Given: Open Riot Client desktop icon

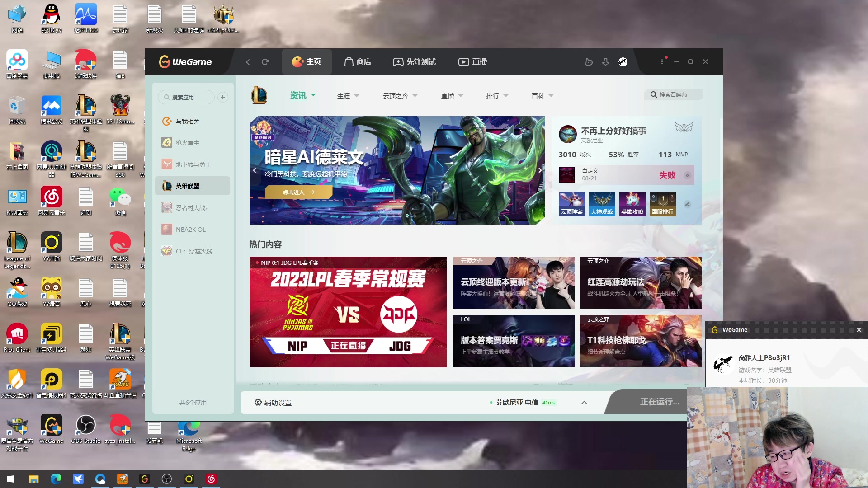Looking at the screenshot, I should (17, 338).
